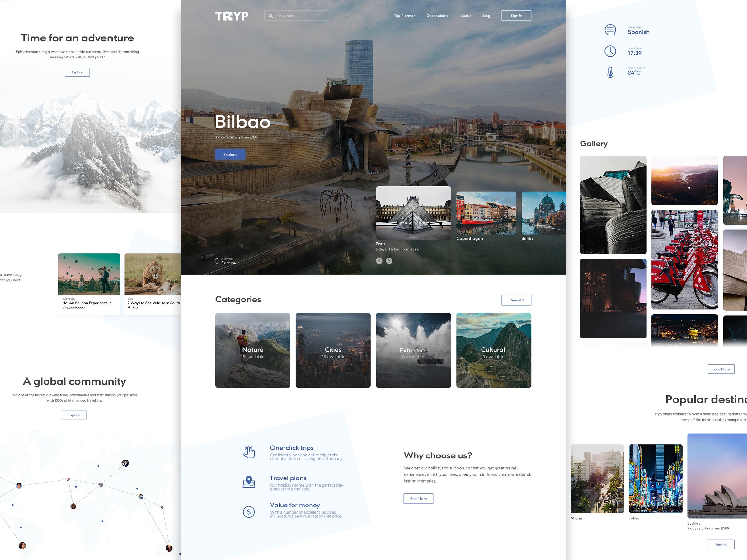Open the Cities category card
747x560 pixels.
pos(333,350)
